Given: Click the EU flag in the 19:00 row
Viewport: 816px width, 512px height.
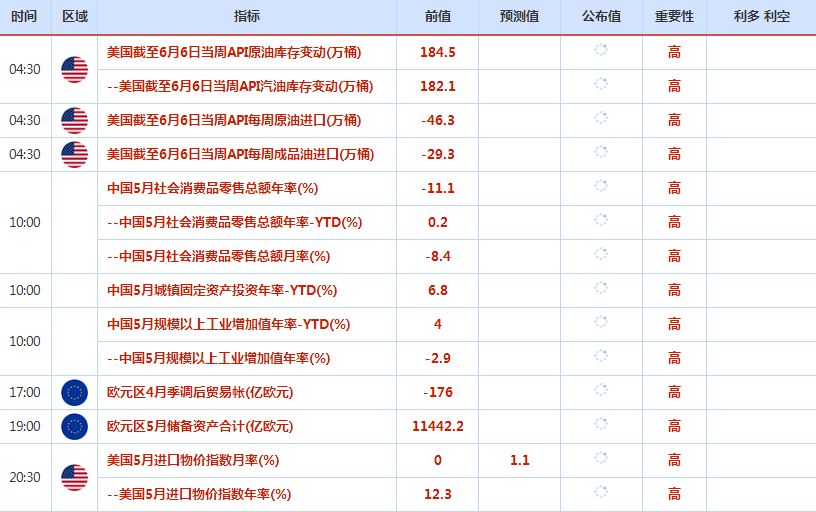Looking at the screenshot, I should click(x=74, y=427).
